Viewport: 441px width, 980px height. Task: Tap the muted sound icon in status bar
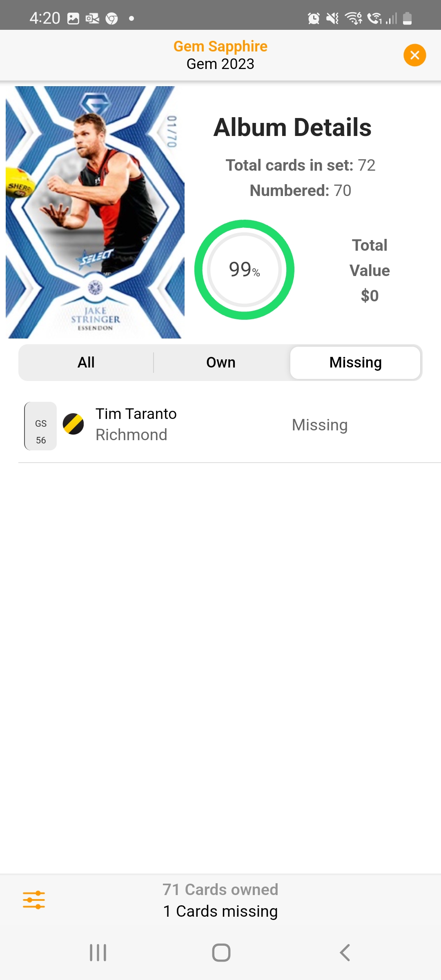pyautogui.click(x=332, y=18)
